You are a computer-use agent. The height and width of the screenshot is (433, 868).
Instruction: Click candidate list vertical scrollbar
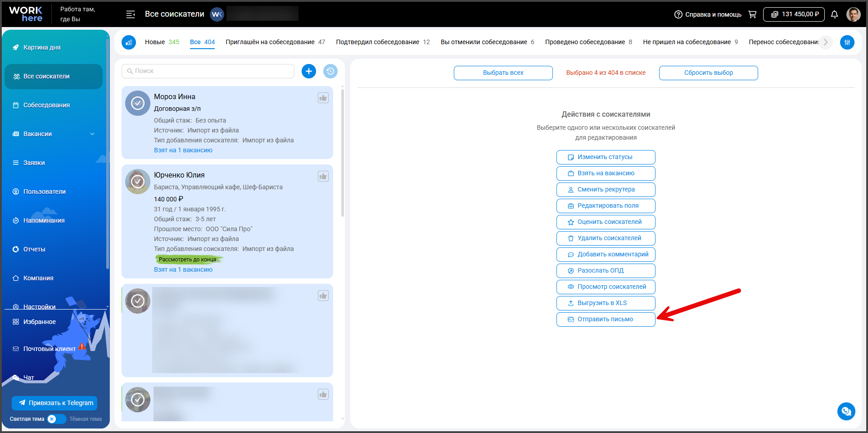[343, 153]
